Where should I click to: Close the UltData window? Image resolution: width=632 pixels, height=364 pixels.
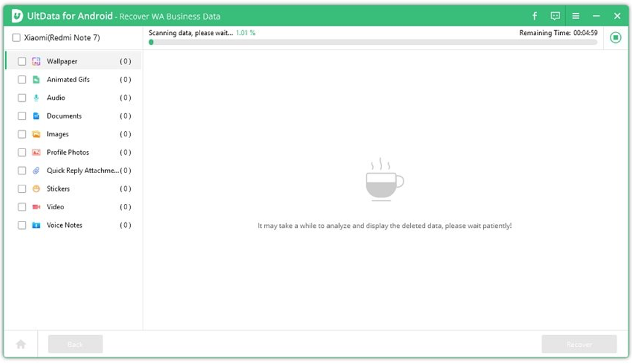tap(617, 16)
